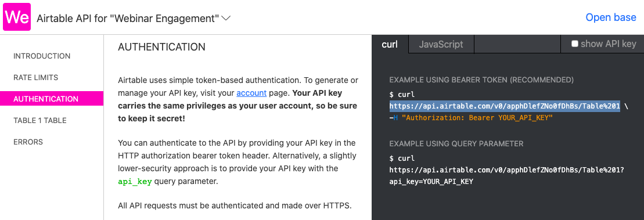This screenshot has height=220, width=644.
Task: Open base link at top right
Action: (611, 17)
